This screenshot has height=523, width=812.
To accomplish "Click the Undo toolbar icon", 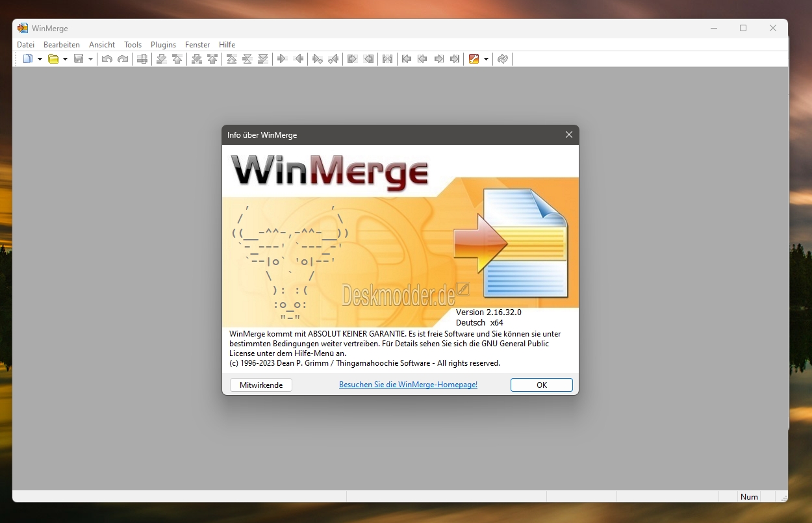I will (x=107, y=59).
